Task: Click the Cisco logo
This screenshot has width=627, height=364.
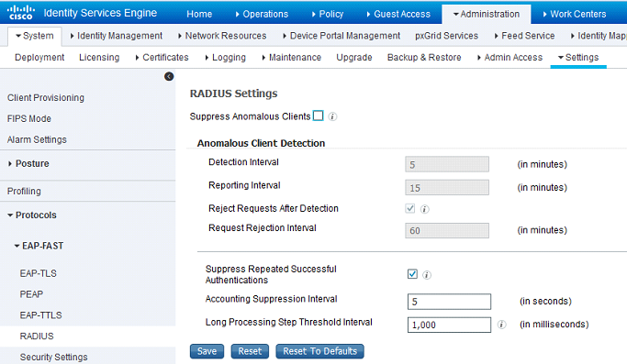Action: (x=21, y=13)
